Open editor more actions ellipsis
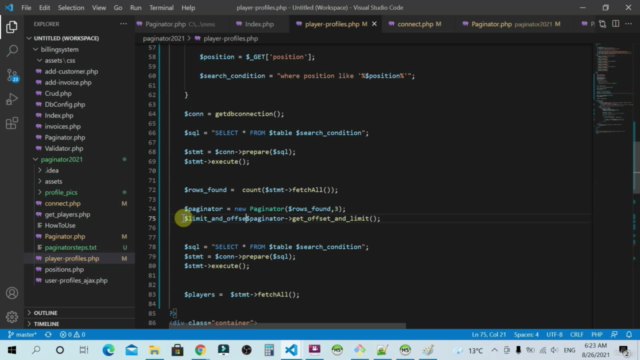Image resolution: width=640 pixels, height=360 pixels. point(629,24)
